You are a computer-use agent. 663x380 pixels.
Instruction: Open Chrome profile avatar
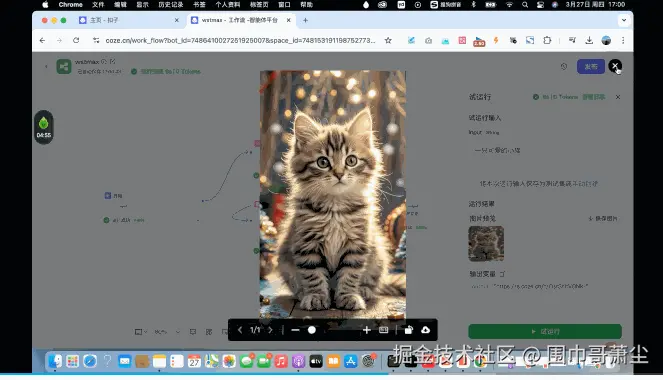pyautogui.click(x=606, y=41)
